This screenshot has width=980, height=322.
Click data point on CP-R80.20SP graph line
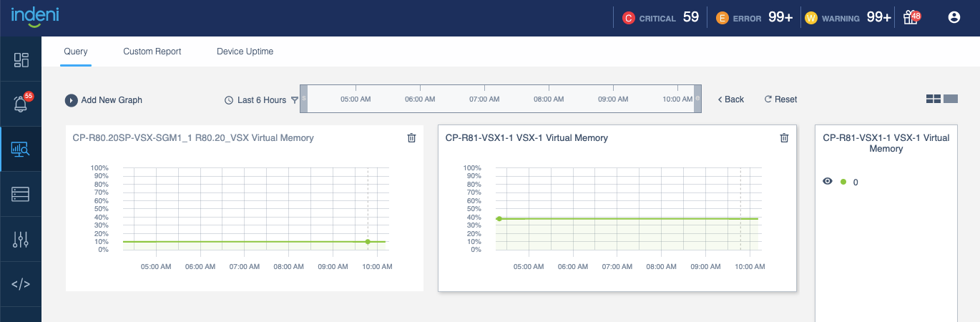368,242
